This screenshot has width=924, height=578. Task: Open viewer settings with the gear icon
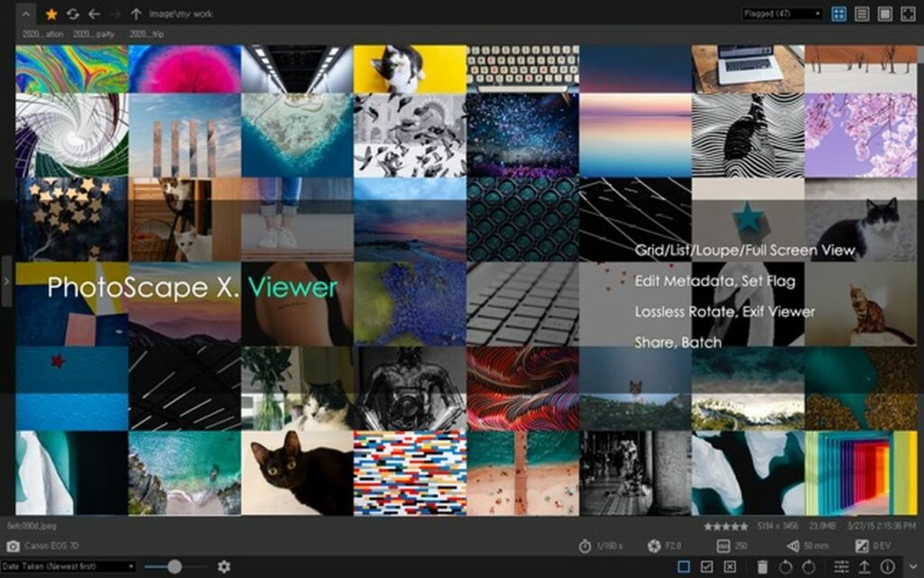223,566
